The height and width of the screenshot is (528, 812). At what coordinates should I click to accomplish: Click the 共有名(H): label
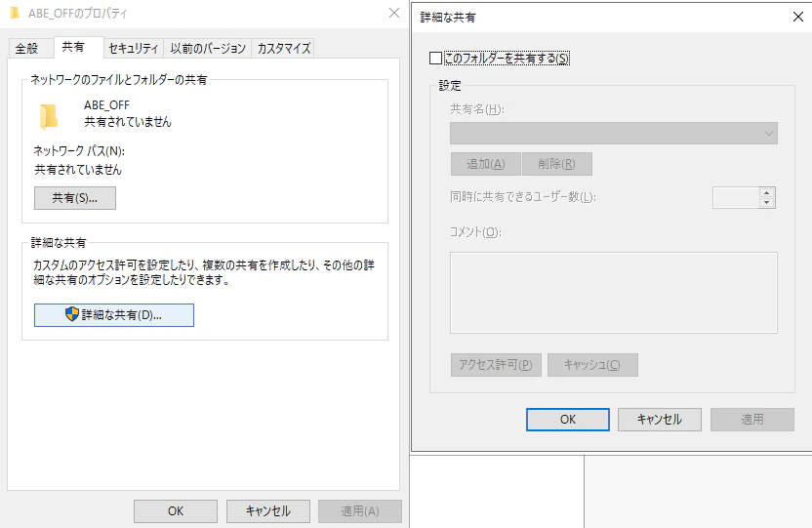click(477, 109)
